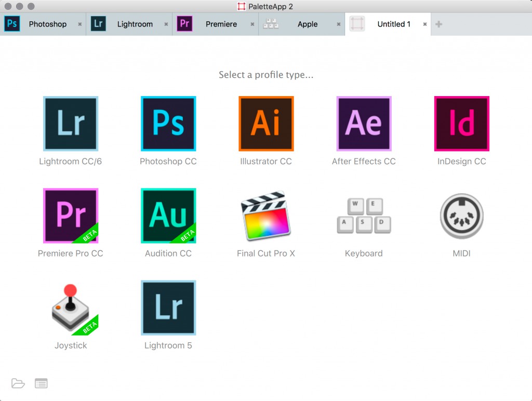Click the Keyboard label text
Screen dimensions: 532x401
(364, 253)
